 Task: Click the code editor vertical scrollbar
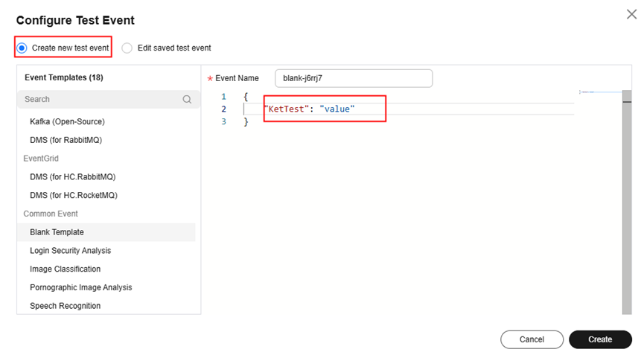[626, 201]
